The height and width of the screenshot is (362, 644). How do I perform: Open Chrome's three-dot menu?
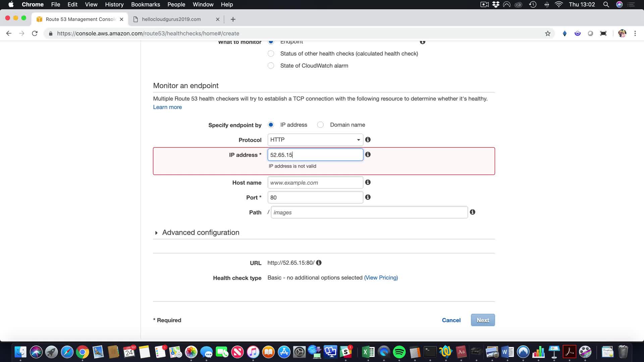(x=635, y=34)
